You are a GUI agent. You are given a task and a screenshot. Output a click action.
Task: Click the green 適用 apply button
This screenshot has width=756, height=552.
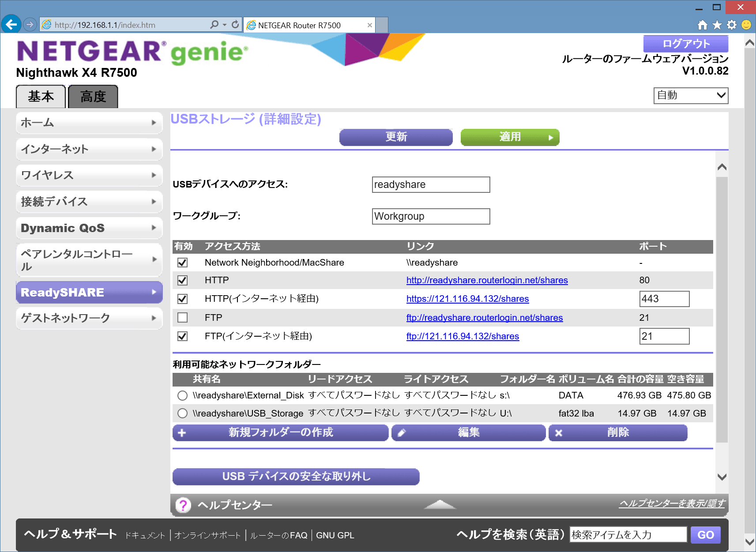pyautogui.click(x=510, y=137)
